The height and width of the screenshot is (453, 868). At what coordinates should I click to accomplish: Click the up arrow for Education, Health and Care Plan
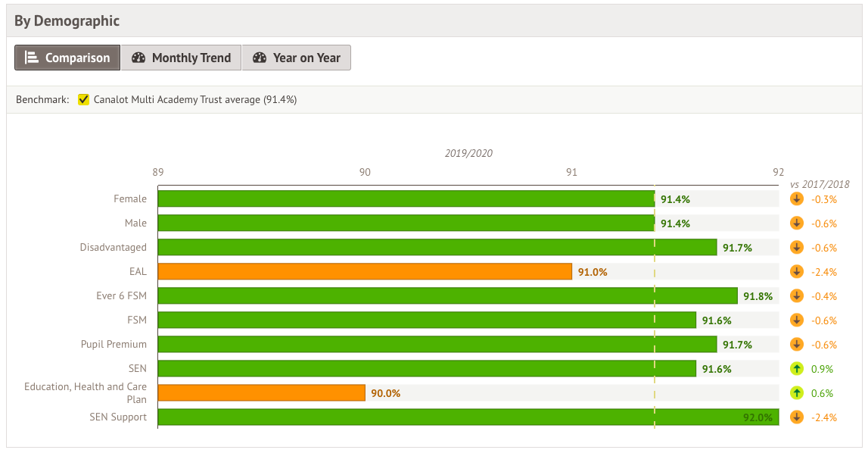coord(796,393)
